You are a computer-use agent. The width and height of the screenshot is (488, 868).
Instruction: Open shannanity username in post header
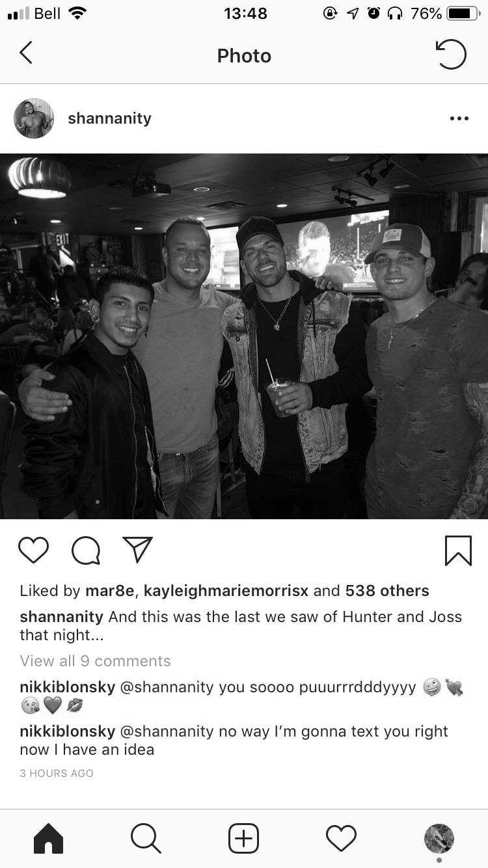(x=109, y=118)
